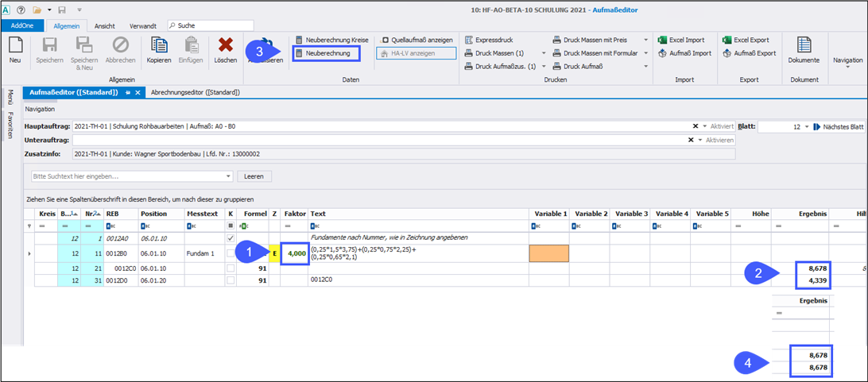Screen dimensions: 868x382
Task: Open the search text dropdown arrow
Action: coord(228,176)
